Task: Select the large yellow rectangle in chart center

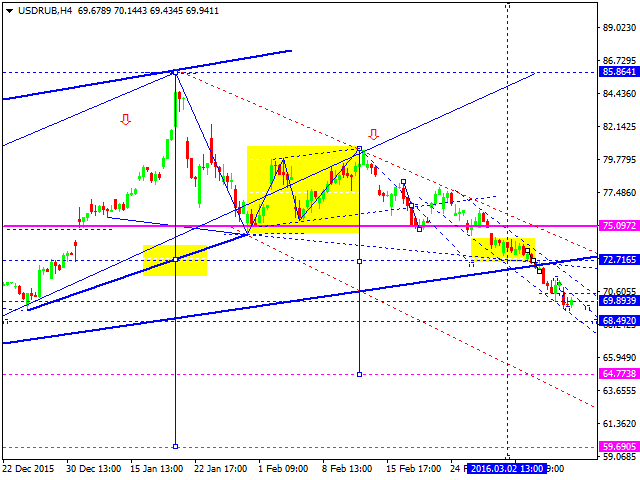Action: 303,190
